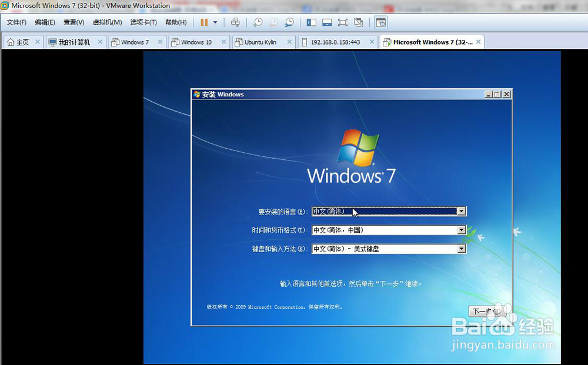
Task: Close the 我的计算机 tab
Action: (100, 42)
